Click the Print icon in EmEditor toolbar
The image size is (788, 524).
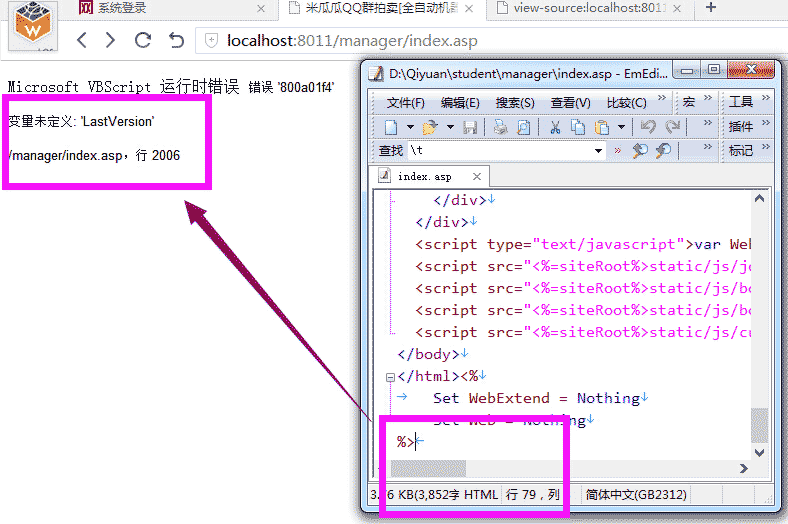tap(500, 127)
